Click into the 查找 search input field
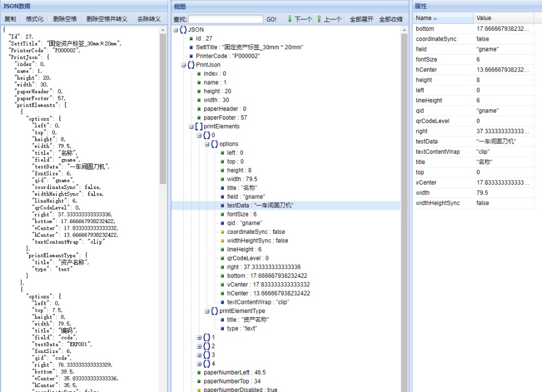Screen dimensions: 542x392 point(225,19)
